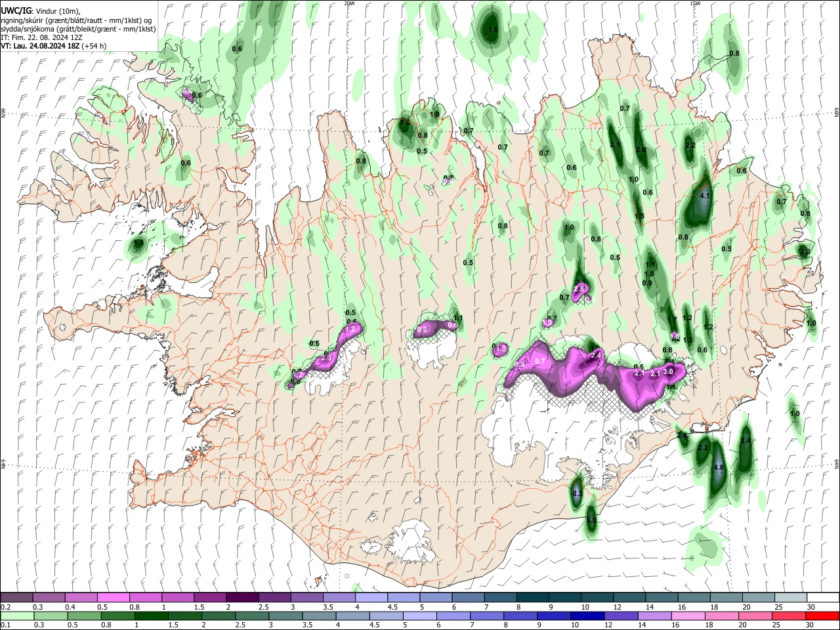840x630 pixels.
Task: Click the "IT: Fim. 22. 08. 2024 12Z" line
Action: pos(41,37)
